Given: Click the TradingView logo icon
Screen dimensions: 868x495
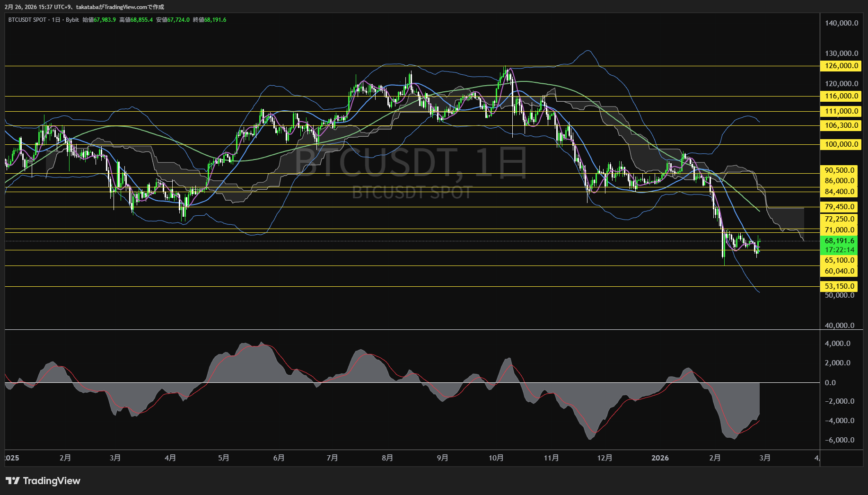Looking at the screenshot, I should [x=13, y=481].
